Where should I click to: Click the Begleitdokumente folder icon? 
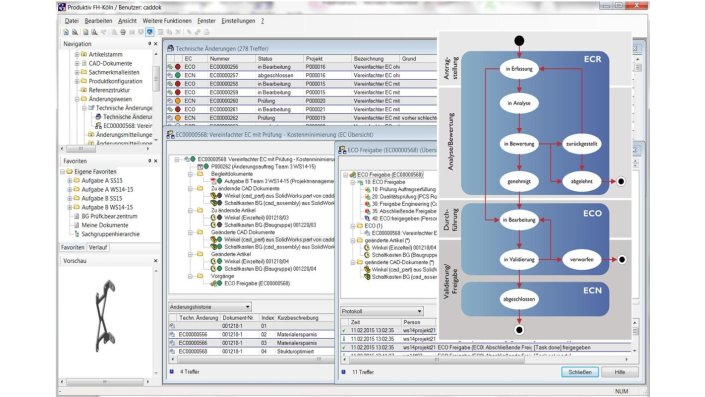(200, 174)
